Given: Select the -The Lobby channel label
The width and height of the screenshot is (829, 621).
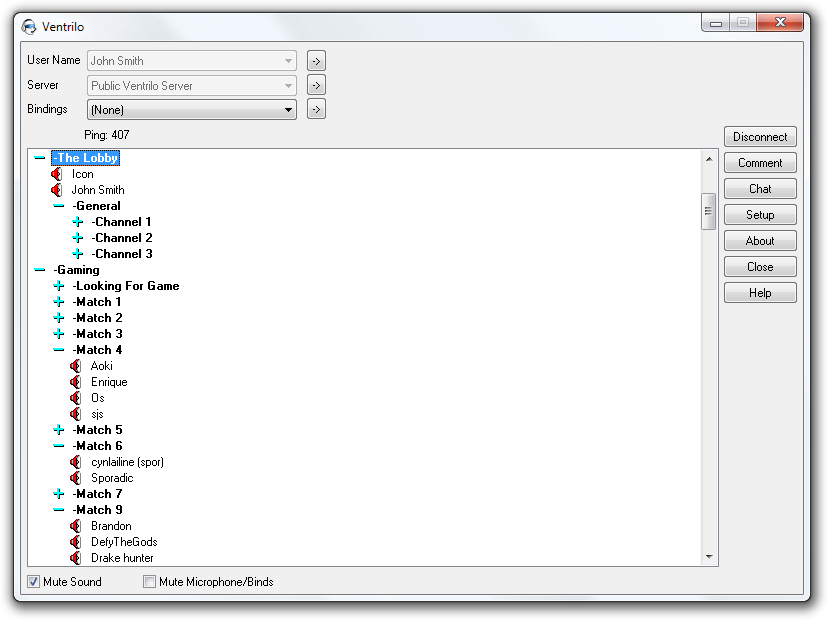Looking at the screenshot, I should coord(86,157).
